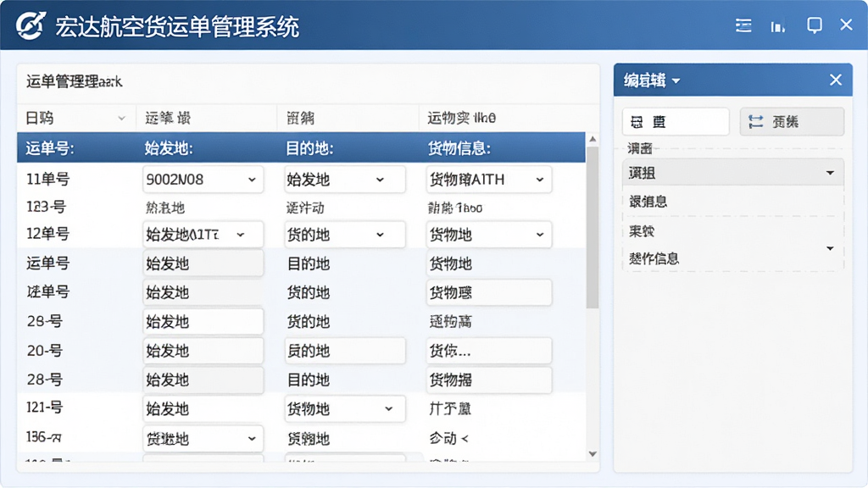
Task: Open origin dropdown in 136 row
Action: pos(203,439)
